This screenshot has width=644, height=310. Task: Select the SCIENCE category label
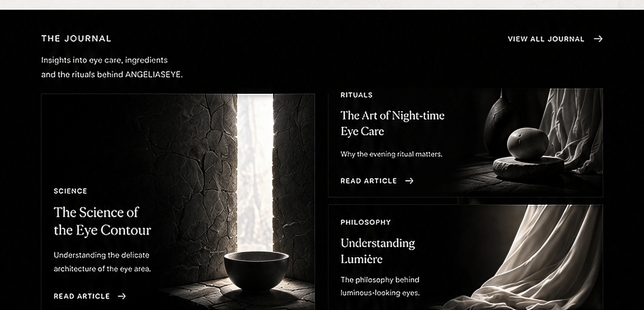pyautogui.click(x=70, y=191)
